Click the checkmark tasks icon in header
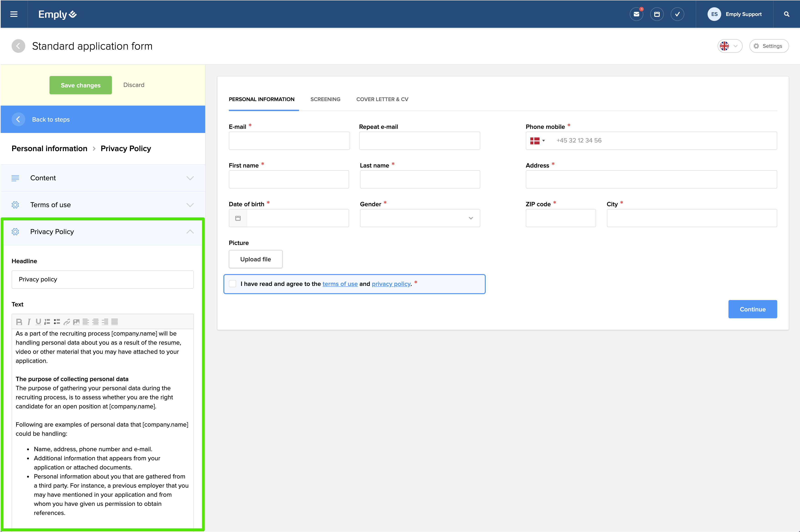The image size is (800, 532). tap(677, 14)
